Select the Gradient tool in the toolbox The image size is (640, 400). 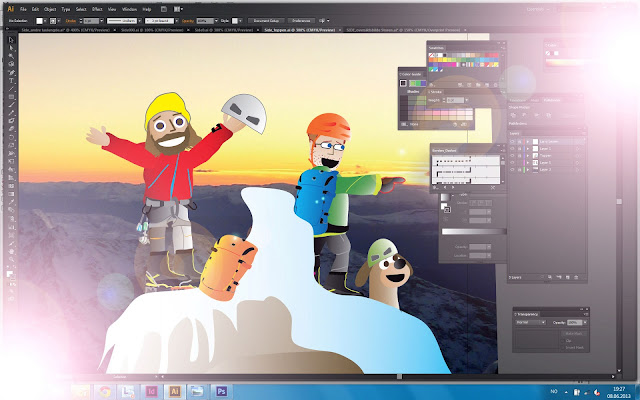pyautogui.click(x=11, y=194)
